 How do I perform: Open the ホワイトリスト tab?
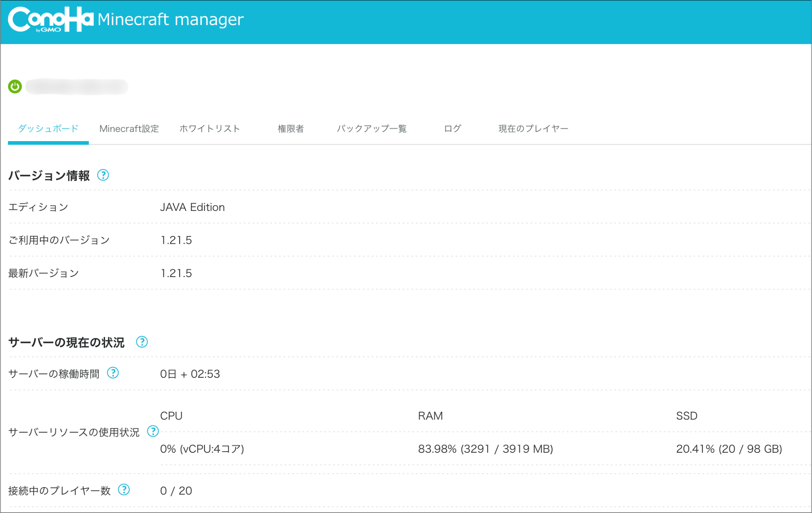coord(210,128)
